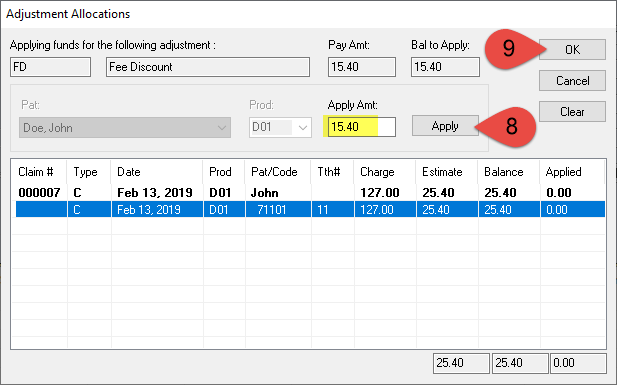Click the Bal to Apply field
This screenshot has width=617, height=385.
click(445, 67)
